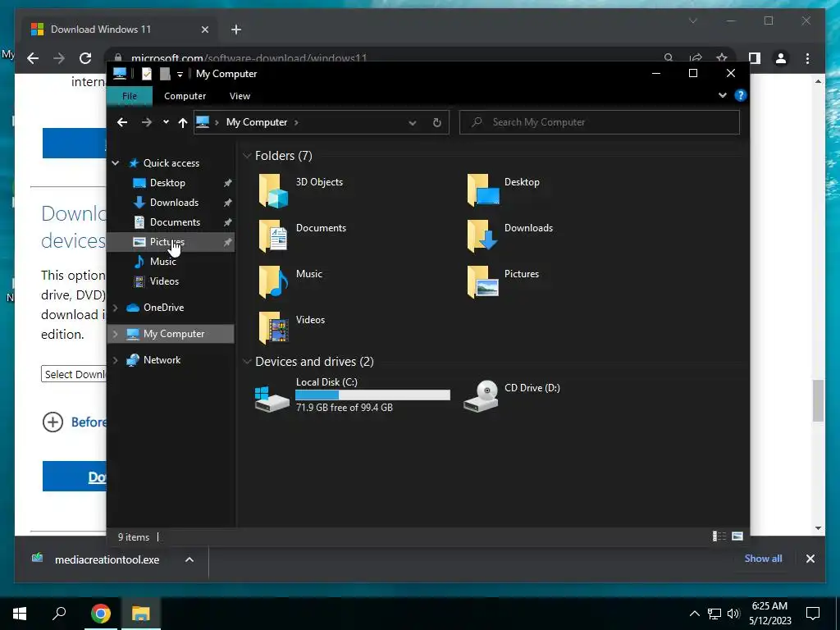This screenshot has height=630, width=840.
Task: Click the Properties quick access toolbar icon
Action: tap(146, 74)
